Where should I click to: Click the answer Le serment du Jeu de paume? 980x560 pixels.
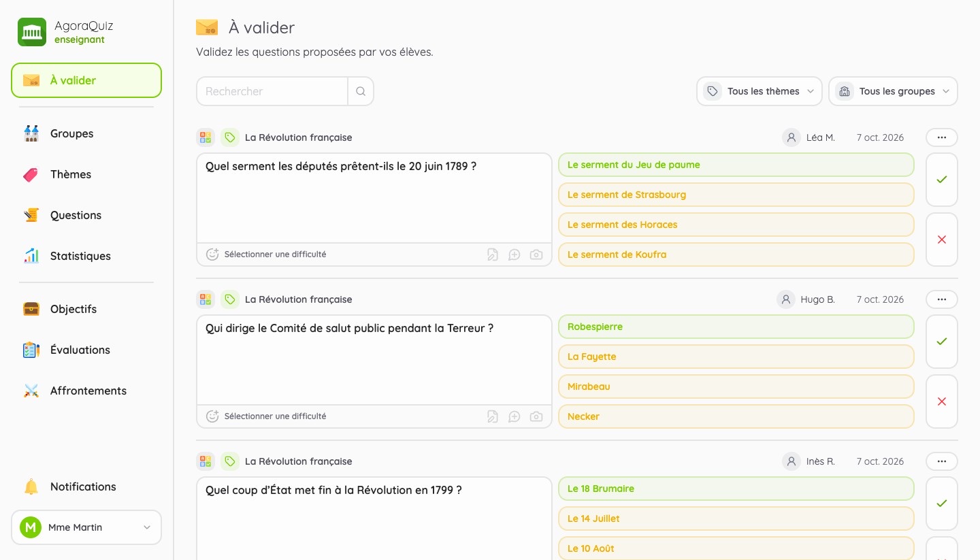(x=736, y=165)
